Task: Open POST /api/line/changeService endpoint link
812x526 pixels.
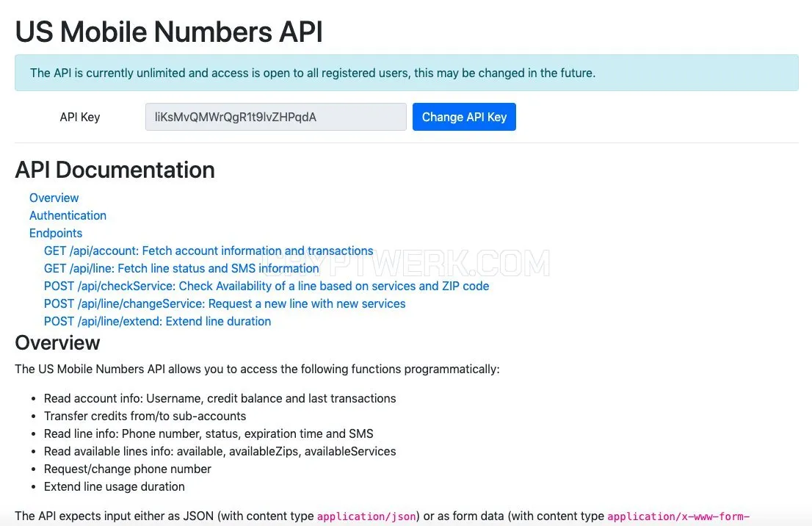Action: click(225, 303)
